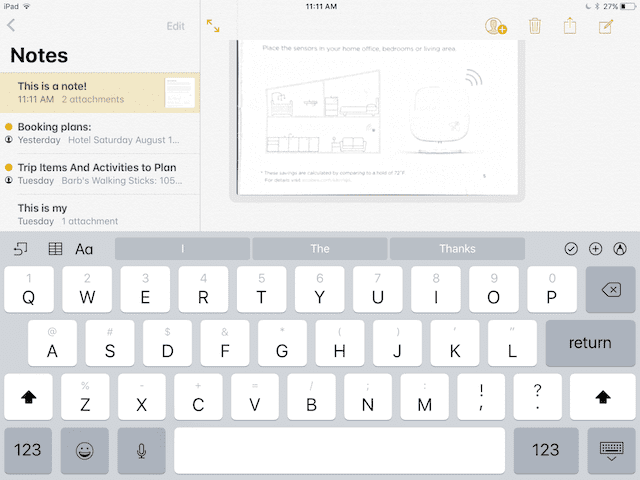
Task: Open Aa text formatting options
Action: [x=85, y=249]
